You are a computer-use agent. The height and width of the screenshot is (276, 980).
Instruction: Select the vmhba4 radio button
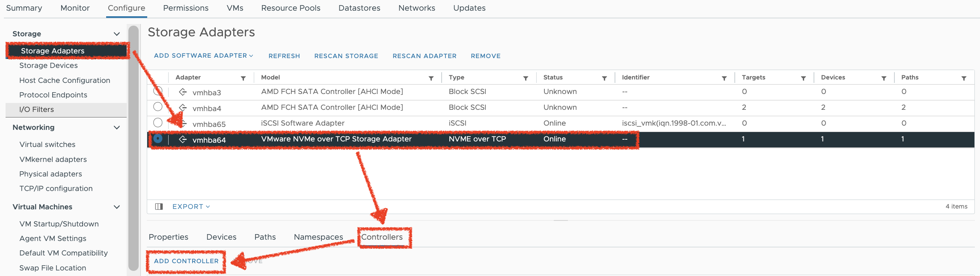point(158,107)
